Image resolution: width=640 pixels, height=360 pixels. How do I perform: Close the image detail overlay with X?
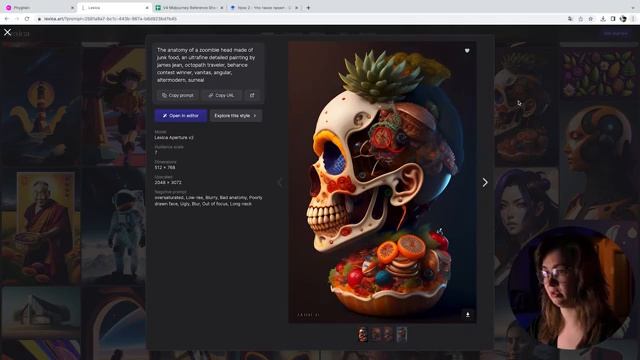7,32
